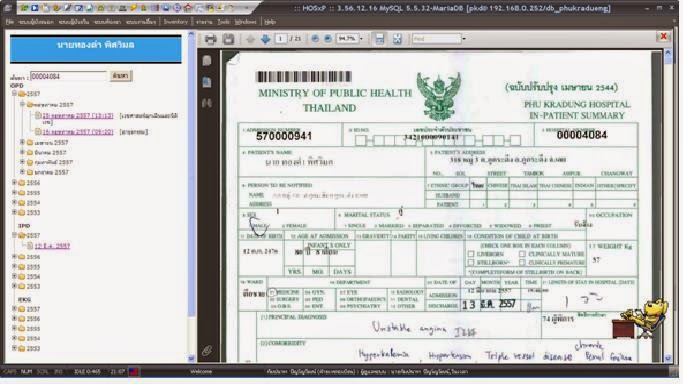The height and width of the screenshot is (384, 683).
Task: Open the bookmarks side panel
Action: (x=207, y=82)
